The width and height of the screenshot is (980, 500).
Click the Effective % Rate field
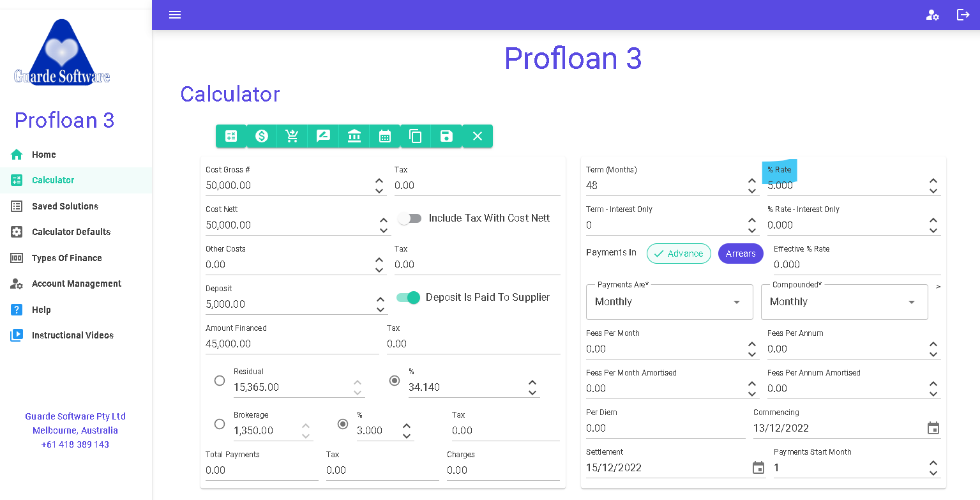pyautogui.click(x=857, y=265)
